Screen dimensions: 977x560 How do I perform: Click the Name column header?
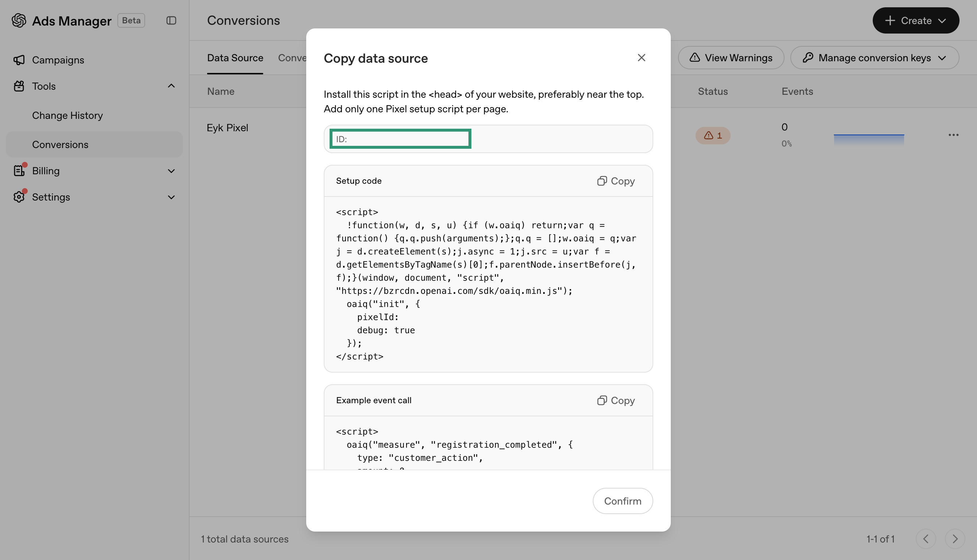(x=221, y=92)
